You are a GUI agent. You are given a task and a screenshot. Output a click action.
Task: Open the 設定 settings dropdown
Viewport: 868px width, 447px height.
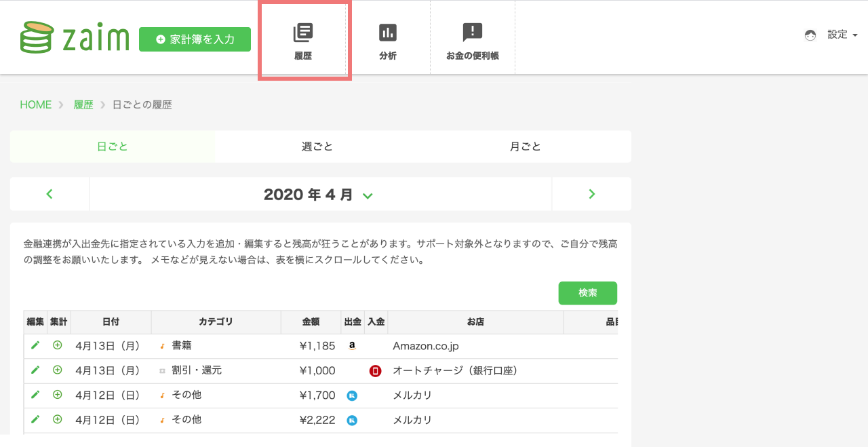[842, 35]
